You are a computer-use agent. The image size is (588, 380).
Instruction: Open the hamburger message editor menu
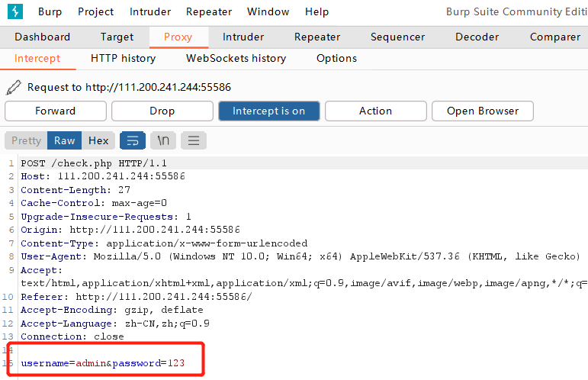(194, 140)
